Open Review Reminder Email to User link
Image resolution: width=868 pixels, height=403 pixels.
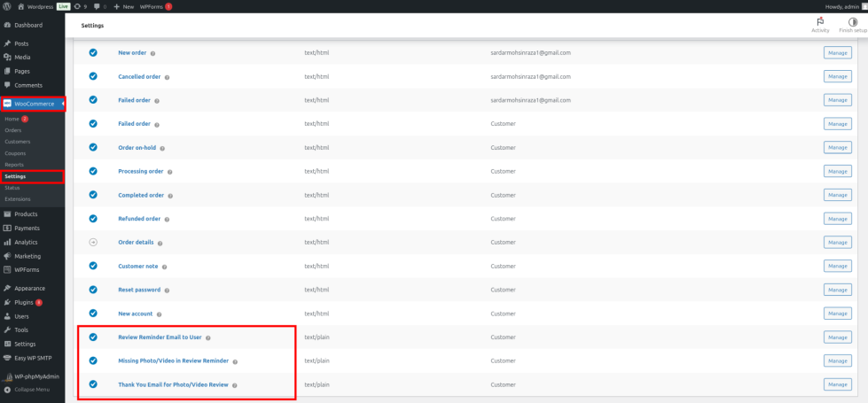(160, 337)
